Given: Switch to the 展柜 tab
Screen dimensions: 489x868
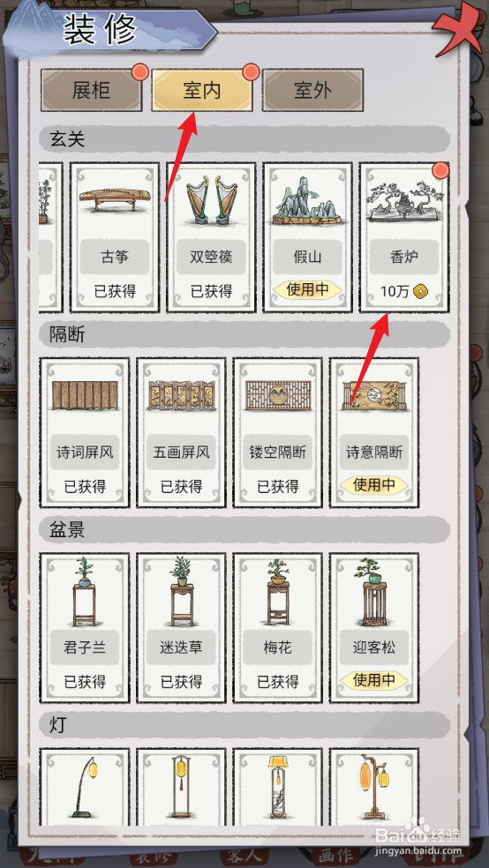Looking at the screenshot, I should 92,90.
